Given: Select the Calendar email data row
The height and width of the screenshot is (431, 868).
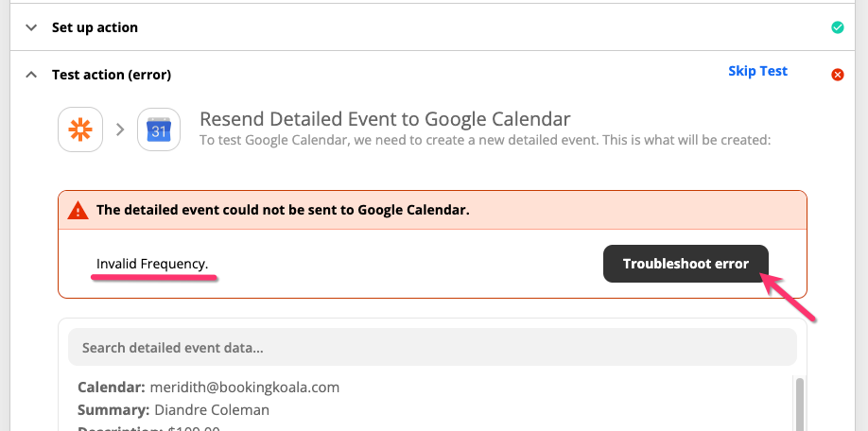Looking at the screenshot, I should [208, 388].
